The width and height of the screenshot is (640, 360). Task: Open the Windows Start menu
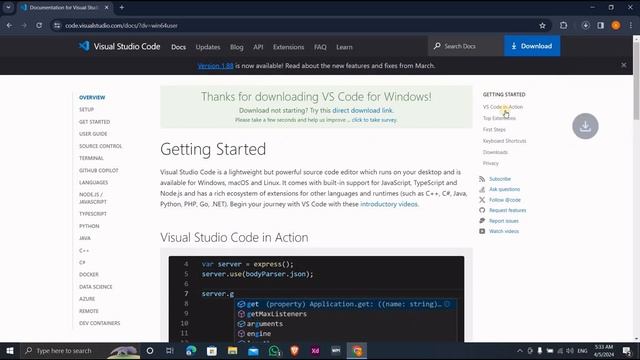coord(10,351)
